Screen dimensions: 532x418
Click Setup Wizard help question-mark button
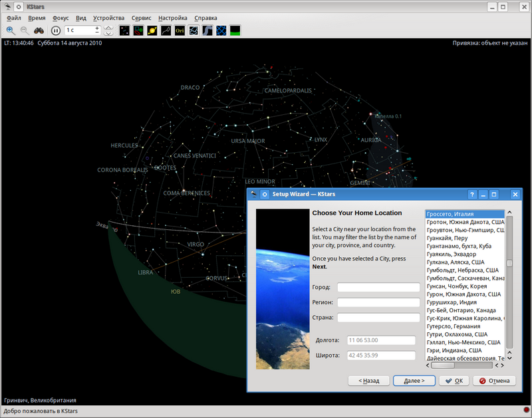click(x=472, y=194)
